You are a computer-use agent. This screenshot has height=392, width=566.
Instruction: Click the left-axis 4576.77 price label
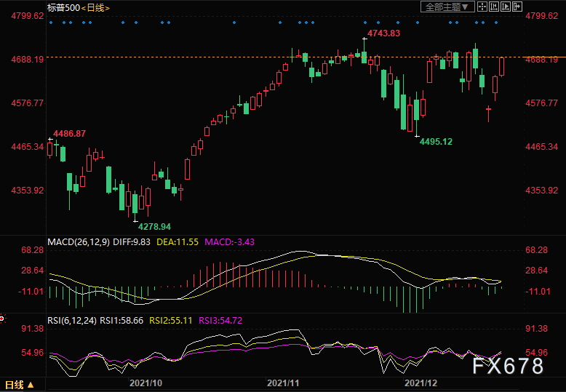coord(28,103)
